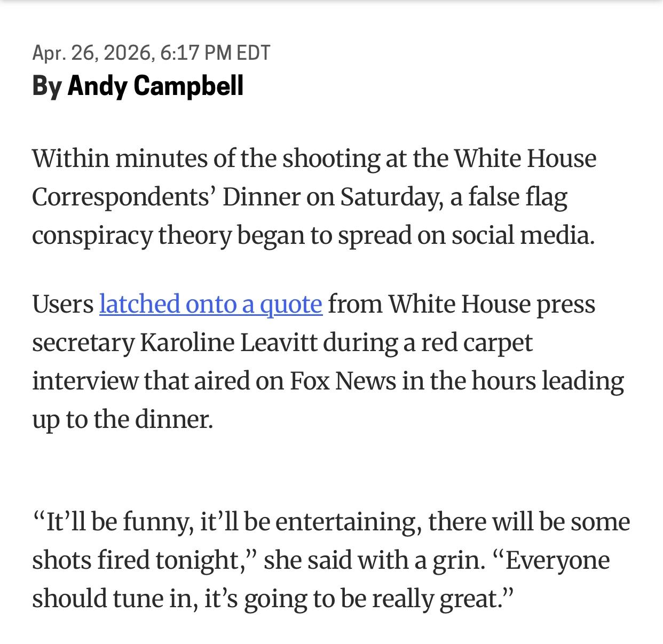663x644 pixels.
Task: Click the words "Fox News"
Action: (x=343, y=381)
